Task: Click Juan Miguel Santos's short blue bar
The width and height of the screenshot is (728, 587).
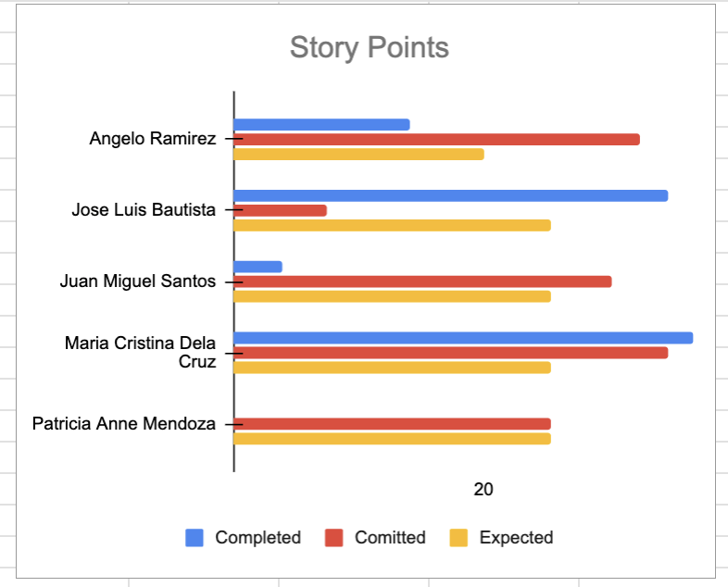Action: click(258, 267)
